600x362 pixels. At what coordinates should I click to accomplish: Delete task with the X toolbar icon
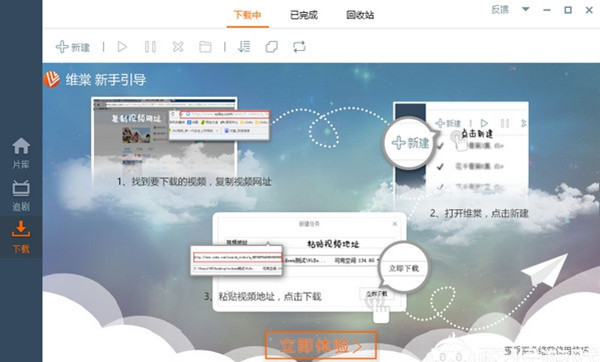tap(178, 47)
